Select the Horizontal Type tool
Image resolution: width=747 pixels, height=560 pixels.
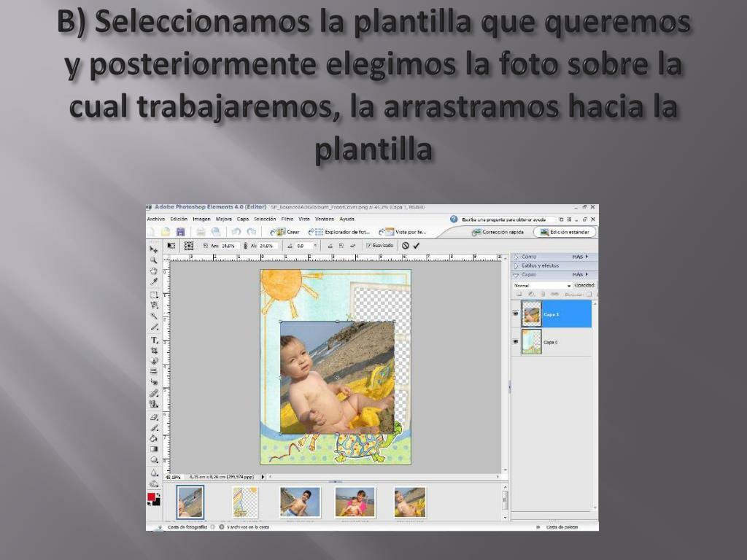click(153, 340)
